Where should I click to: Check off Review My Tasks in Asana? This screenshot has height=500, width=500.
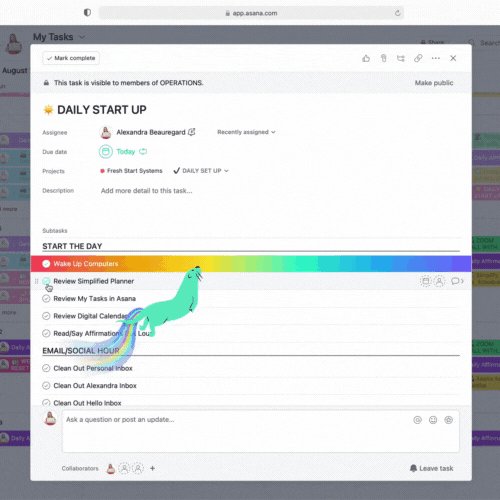click(x=46, y=298)
